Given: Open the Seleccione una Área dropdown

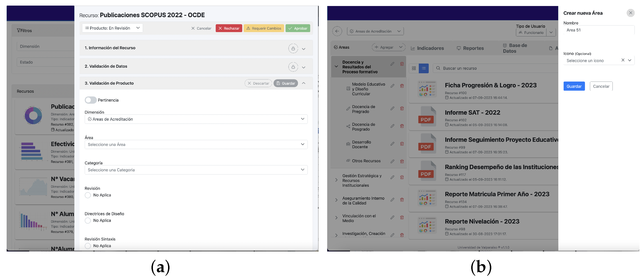Looking at the screenshot, I should point(196,144).
